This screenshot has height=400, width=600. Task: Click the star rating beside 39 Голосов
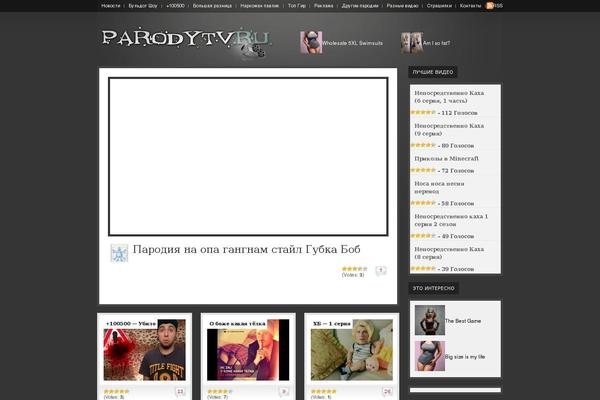pyautogui.click(x=423, y=268)
